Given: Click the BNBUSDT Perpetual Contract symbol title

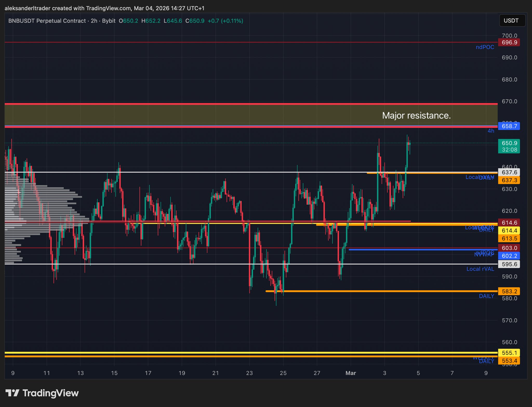Looking at the screenshot, I should 47,21.
